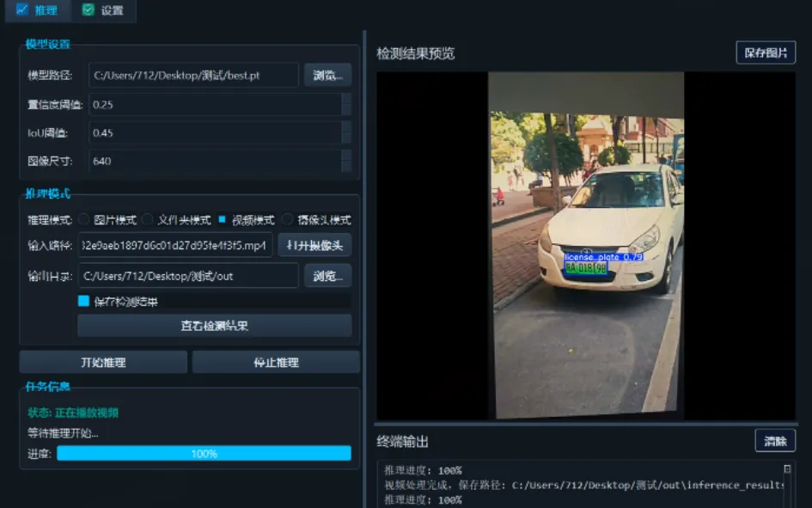
Task: Save the preview with 保存图片
Action: pos(765,52)
